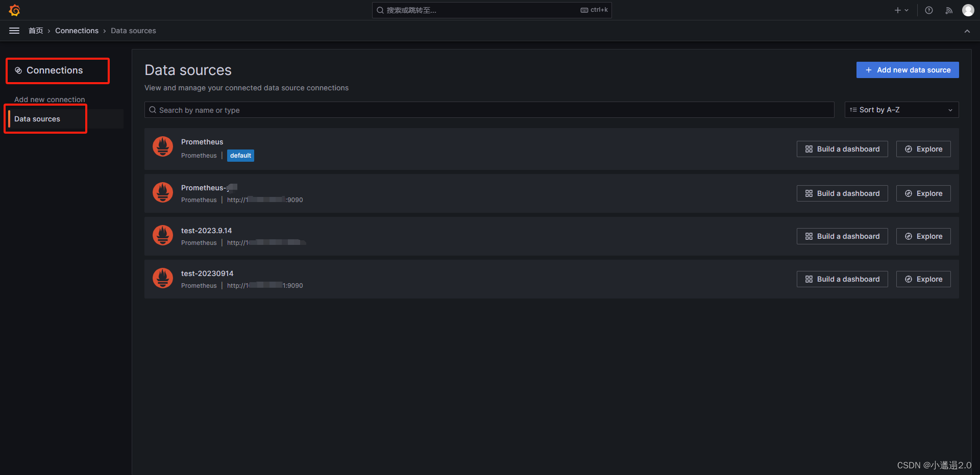Viewport: 980px width, 475px height.
Task: Open Add new connection in sidebar
Action: click(x=50, y=99)
